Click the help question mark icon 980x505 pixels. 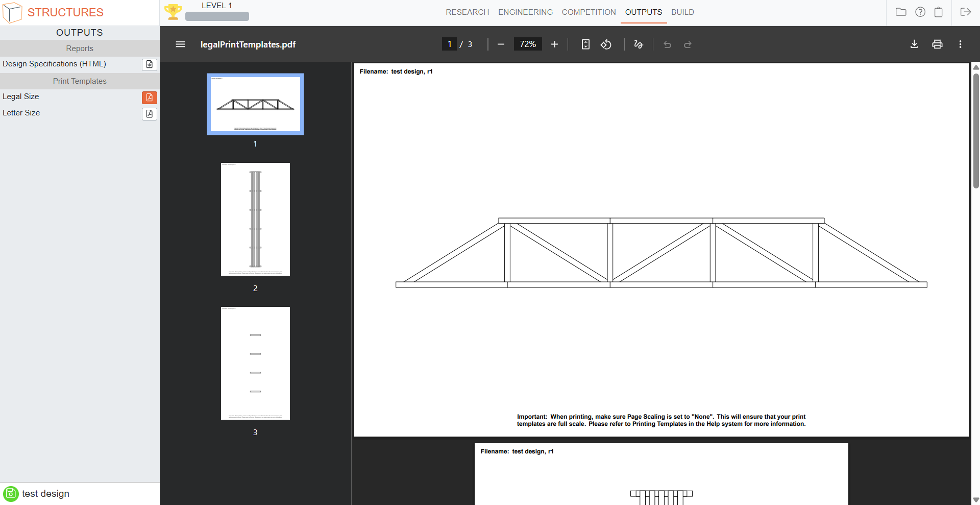tap(920, 12)
